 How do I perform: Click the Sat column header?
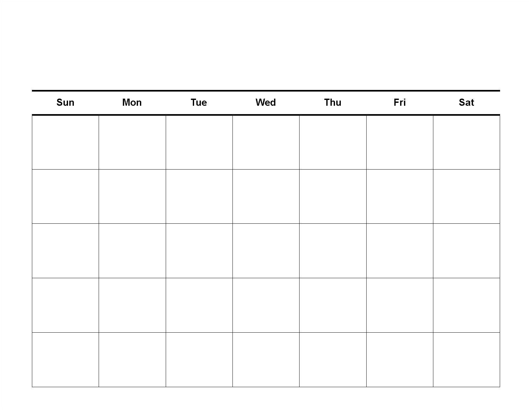(466, 103)
